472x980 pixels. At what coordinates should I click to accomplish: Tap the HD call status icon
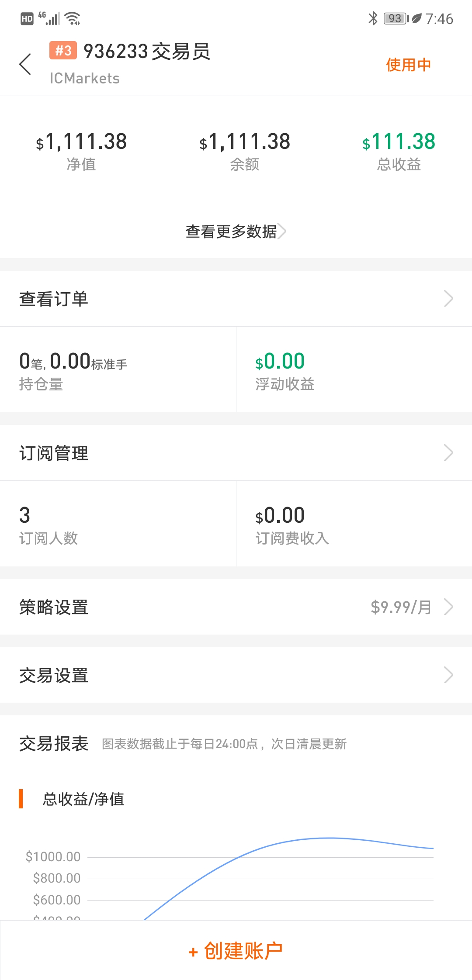point(27,19)
